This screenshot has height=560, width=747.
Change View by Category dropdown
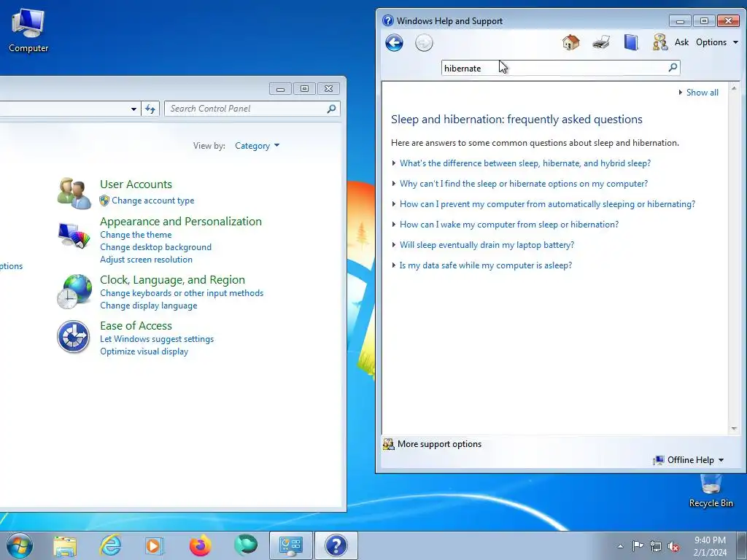pos(257,146)
